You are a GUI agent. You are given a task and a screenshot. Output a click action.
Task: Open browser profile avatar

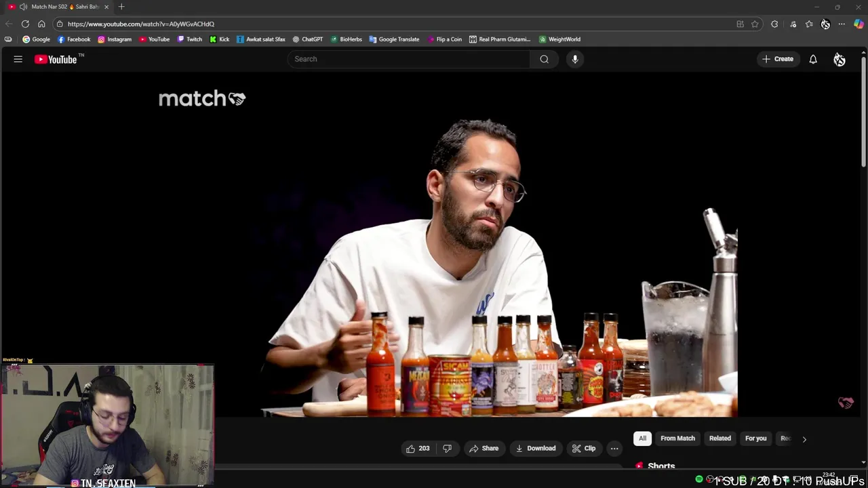825,24
